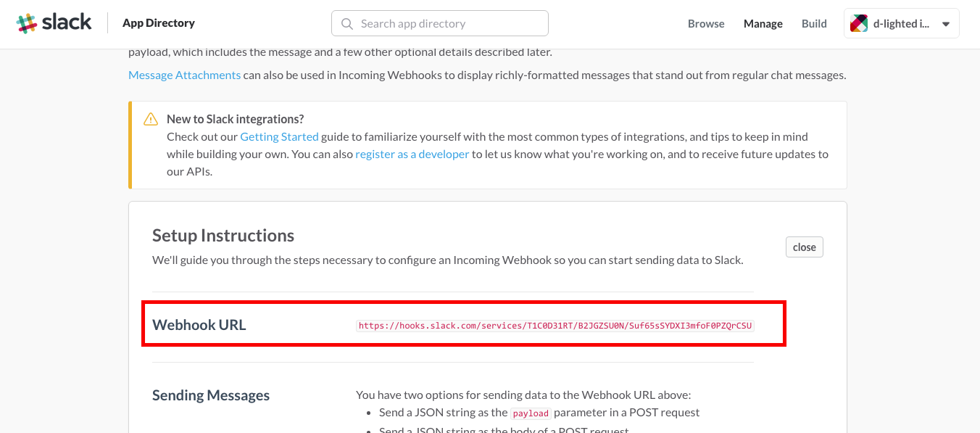The height and width of the screenshot is (433, 980).
Task: Open the App Directory home link
Action: pyautogui.click(x=158, y=23)
